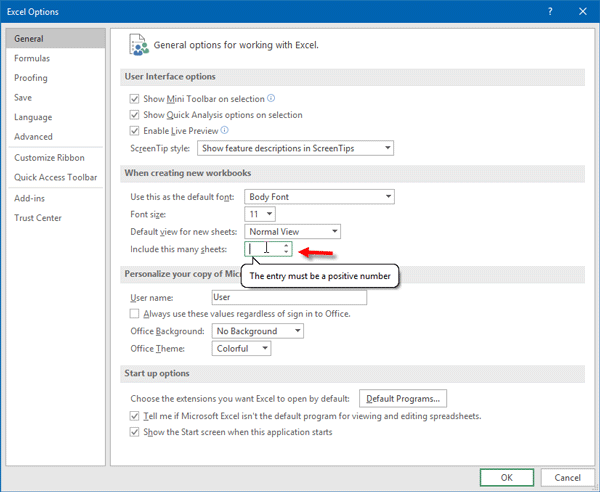
Task: Click the User Interface options heading
Action: coord(170,77)
